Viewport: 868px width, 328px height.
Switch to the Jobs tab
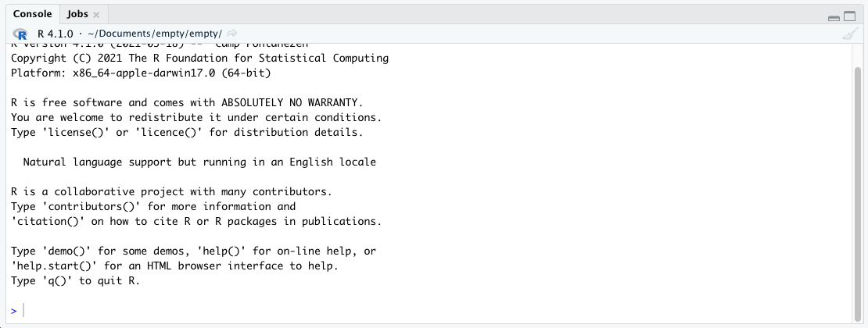[77, 14]
